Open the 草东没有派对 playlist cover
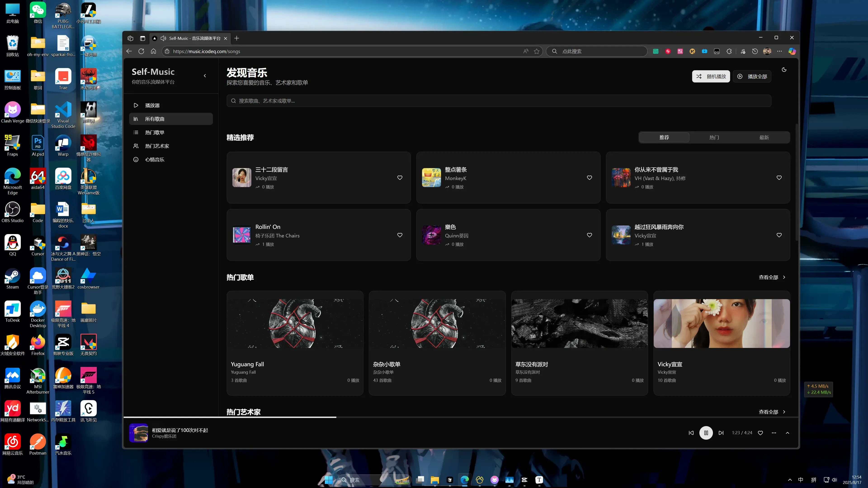 [579, 323]
